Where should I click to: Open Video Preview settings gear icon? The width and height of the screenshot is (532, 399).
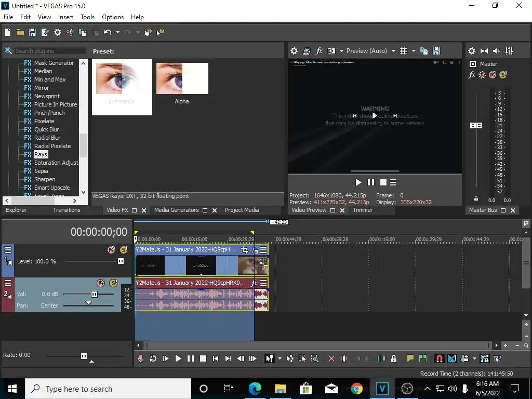[294, 51]
